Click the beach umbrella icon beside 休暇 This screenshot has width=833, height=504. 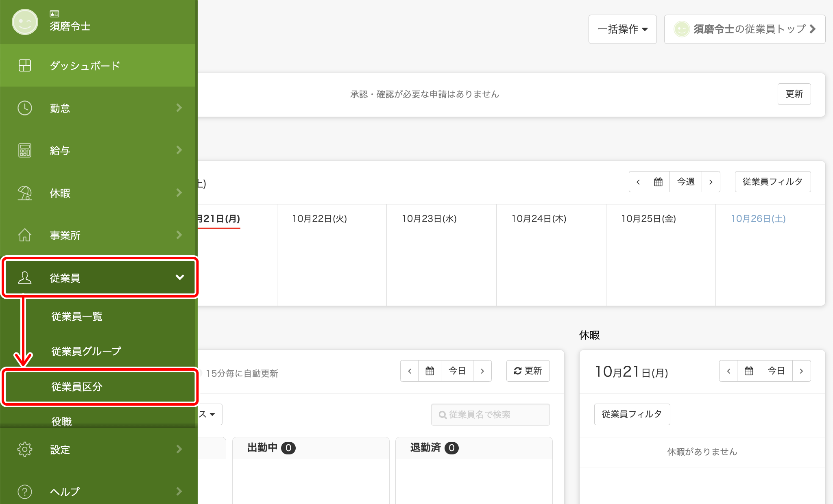pos(25,193)
